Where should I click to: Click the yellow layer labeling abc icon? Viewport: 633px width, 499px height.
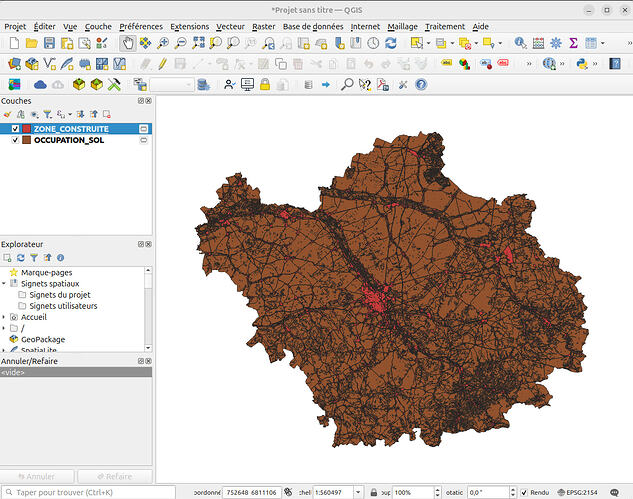446,63
